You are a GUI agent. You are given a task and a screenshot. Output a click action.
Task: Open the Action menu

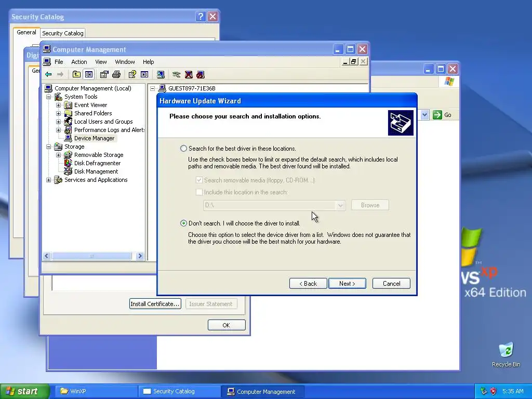(x=79, y=62)
